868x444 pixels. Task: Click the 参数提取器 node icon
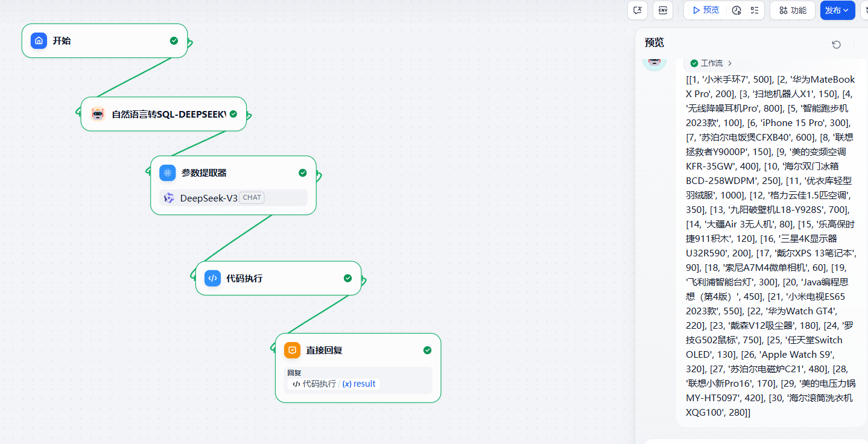click(x=168, y=173)
